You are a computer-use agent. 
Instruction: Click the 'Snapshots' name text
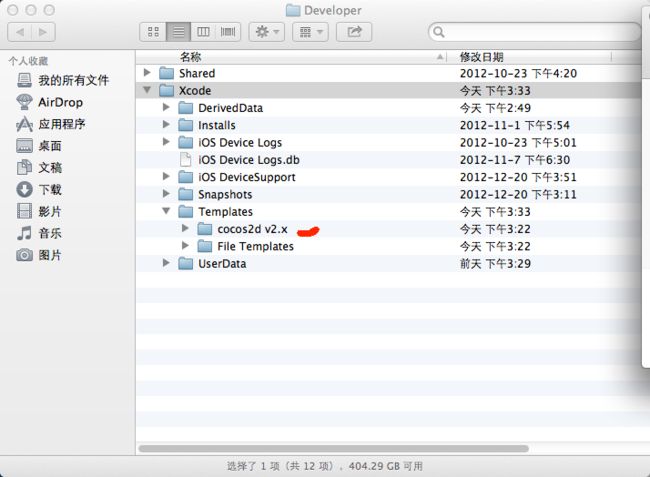225,194
